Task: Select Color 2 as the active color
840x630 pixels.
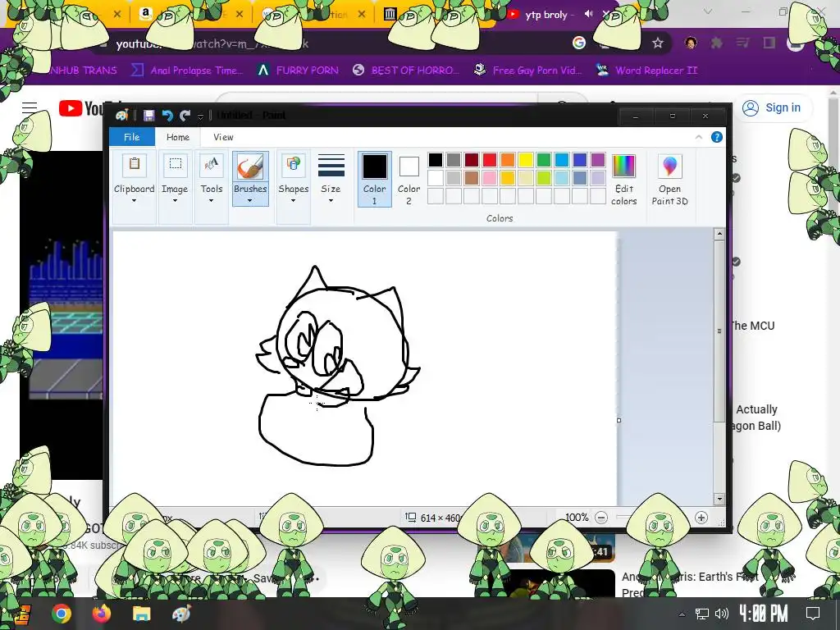Action: (409, 179)
